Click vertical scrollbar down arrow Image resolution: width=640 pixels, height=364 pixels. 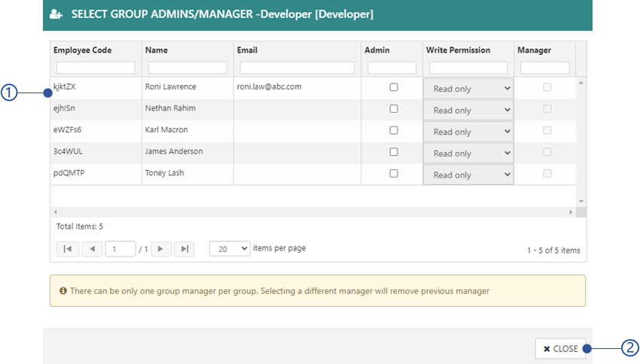(581, 202)
